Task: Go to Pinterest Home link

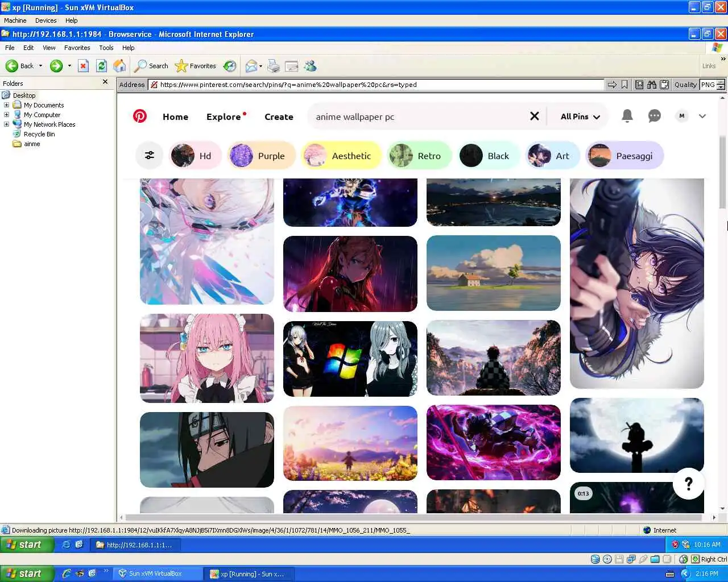Action: click(x=175, y=117)
